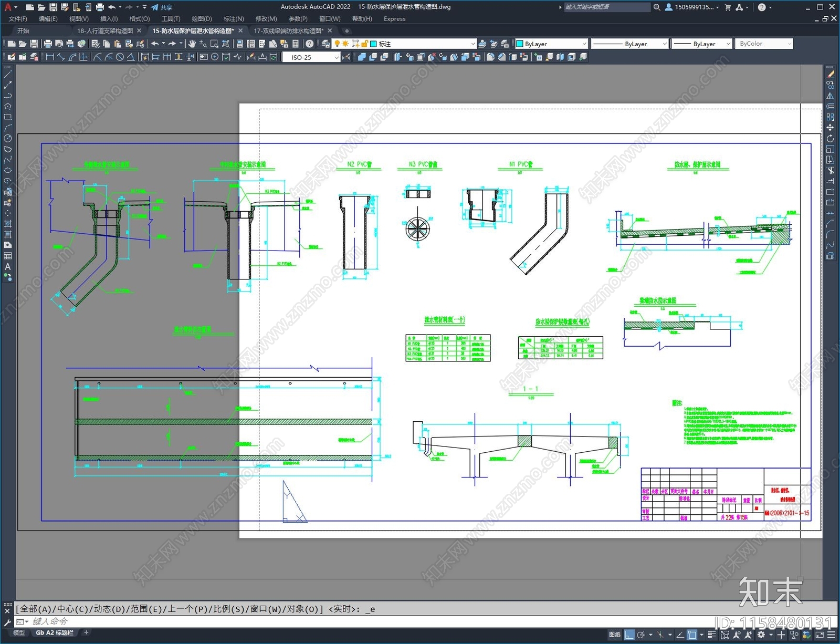Toggle lineweight display in status bar
840x644 pixels.
click(711, 635)
